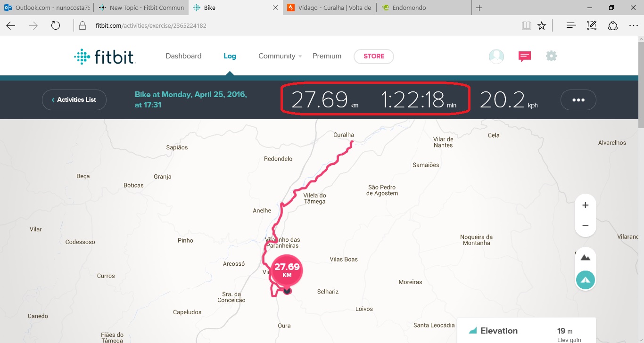Screen dimensions: 644x343
Task: Click the STORE button
Action: [374, 56]
